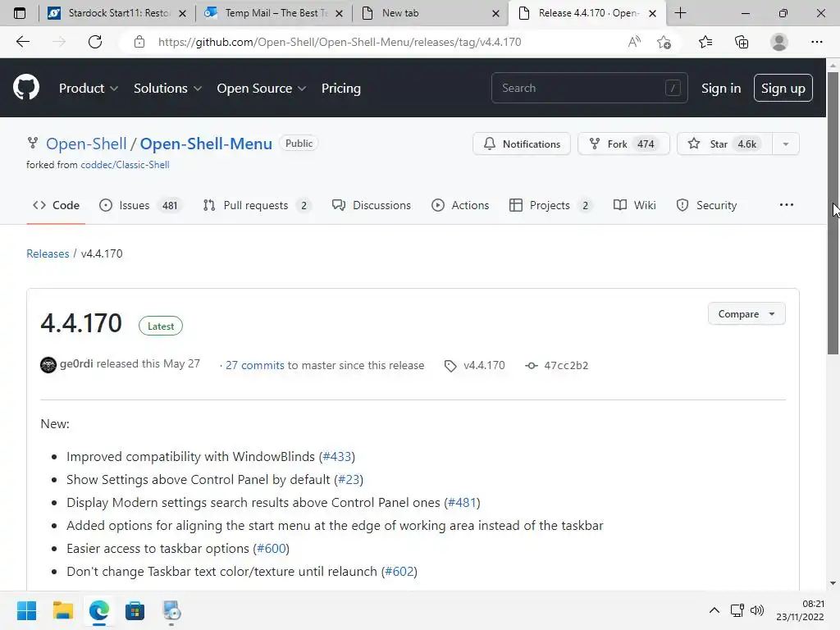Viewport: 840px width, 630px height.
Task: Click the Edge profile avatar icon
Action: pyautogui.click(x=779, y=42)
